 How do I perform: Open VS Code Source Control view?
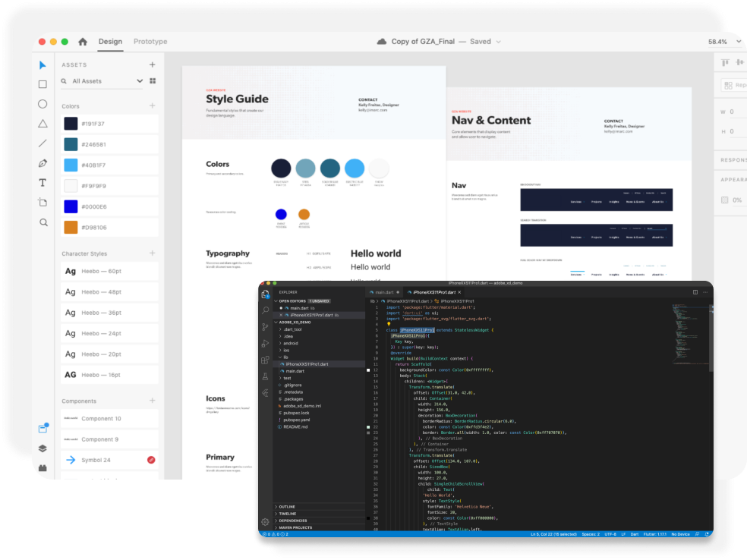pyautogui.click(x=266, y=327)
